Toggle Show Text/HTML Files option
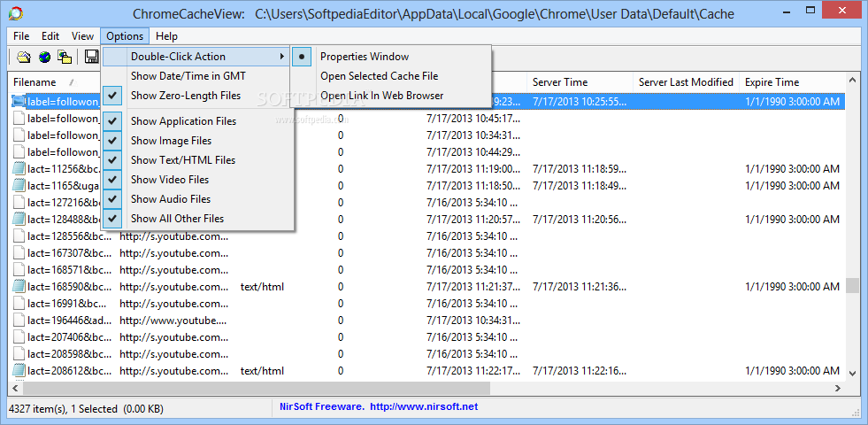Viewport: 868px width, 425px height. point(197,160)
